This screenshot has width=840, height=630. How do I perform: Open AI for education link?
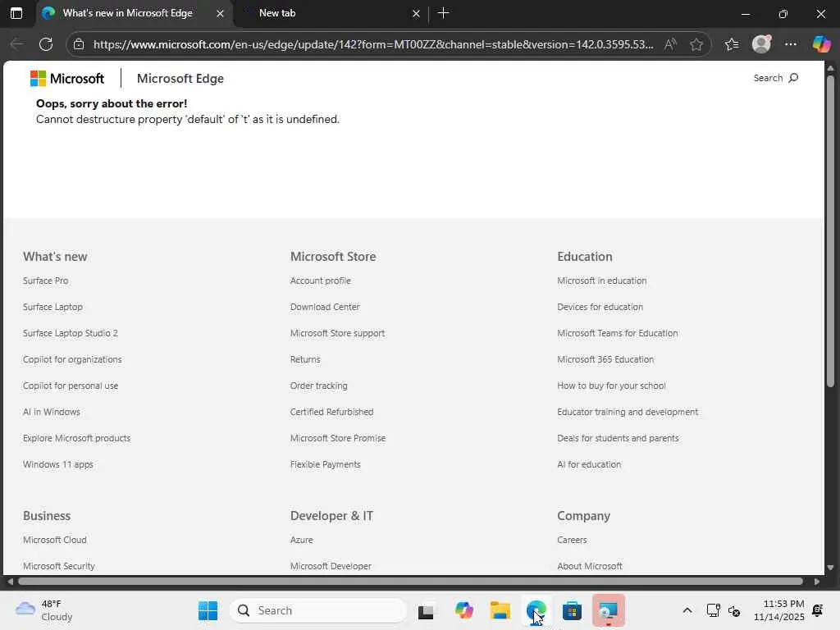pyautogui.click(x=589, y=464)
